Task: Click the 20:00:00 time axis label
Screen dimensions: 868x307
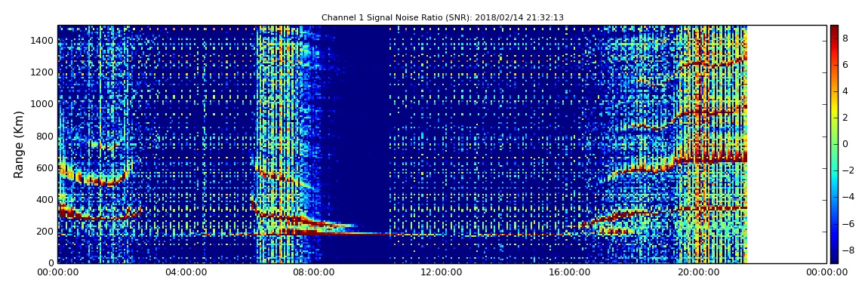Action: pos(698,272)
